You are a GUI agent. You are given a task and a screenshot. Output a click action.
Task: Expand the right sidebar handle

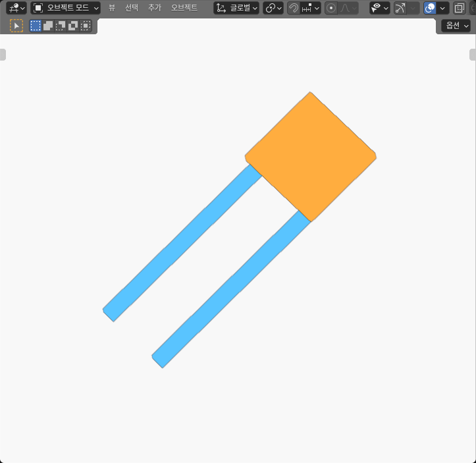tap(473, 55)
